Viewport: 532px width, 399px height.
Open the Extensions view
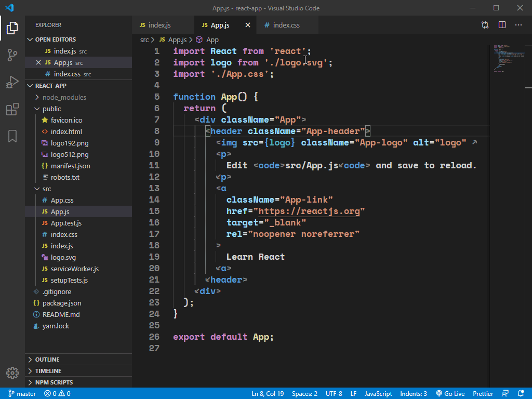[x=12, y=109]
